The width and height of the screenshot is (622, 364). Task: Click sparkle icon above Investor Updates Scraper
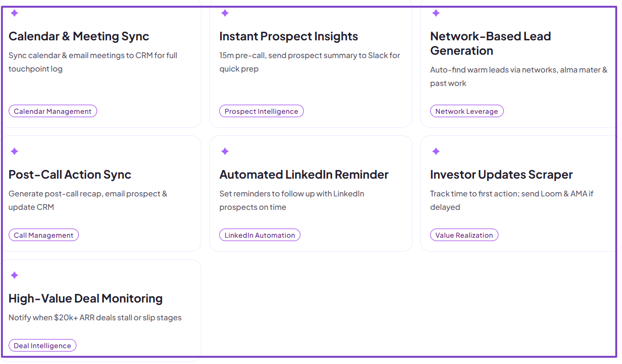(x=436, y=151)
